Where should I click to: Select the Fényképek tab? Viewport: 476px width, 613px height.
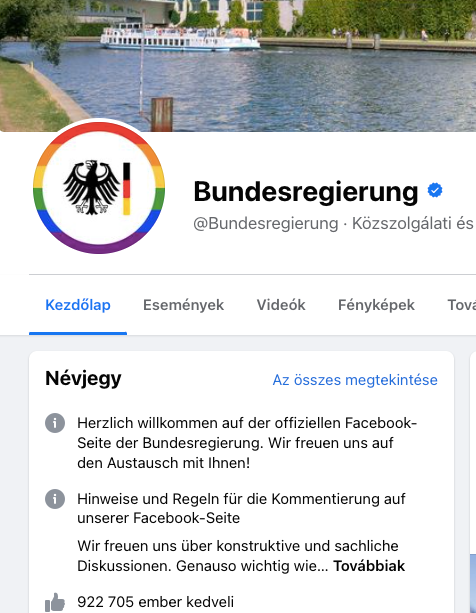[x=376, y=305]
